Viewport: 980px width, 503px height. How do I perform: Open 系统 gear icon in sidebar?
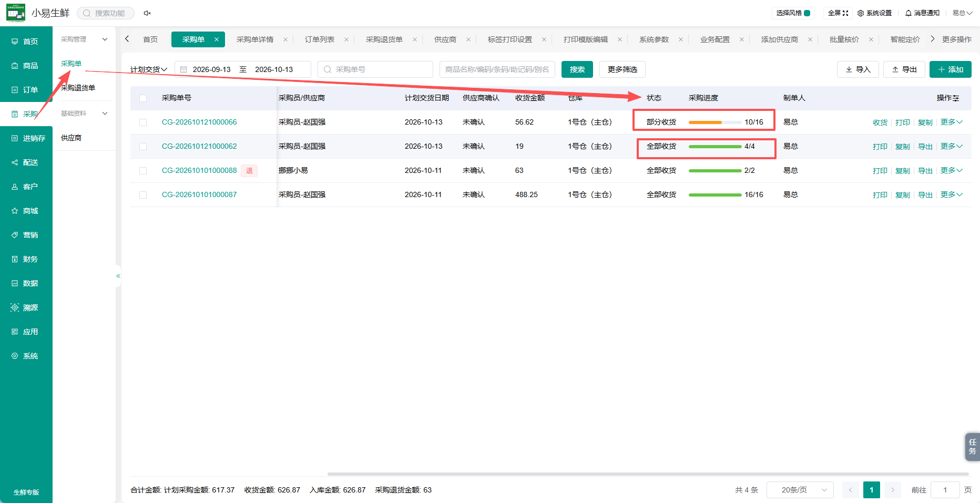(15, 356)
